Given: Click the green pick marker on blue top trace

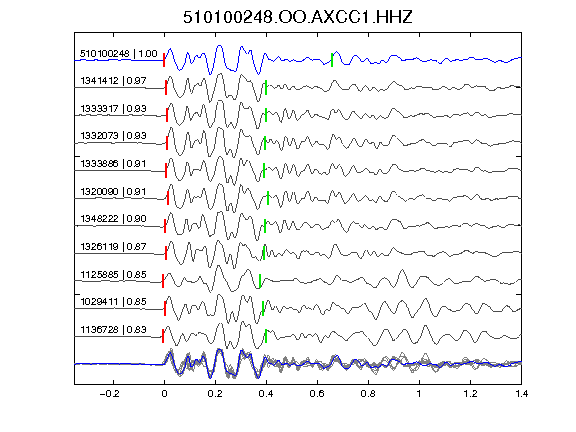Looking at the screenshot, I should pos(332,60).
